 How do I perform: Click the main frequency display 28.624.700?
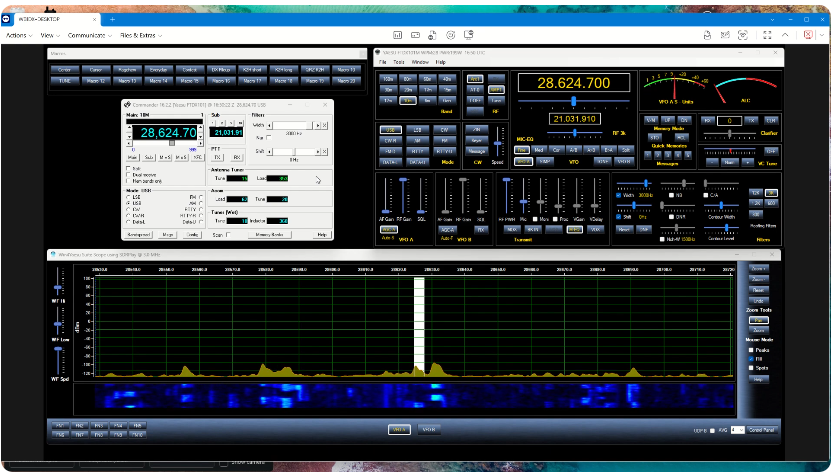pos(574,82)
